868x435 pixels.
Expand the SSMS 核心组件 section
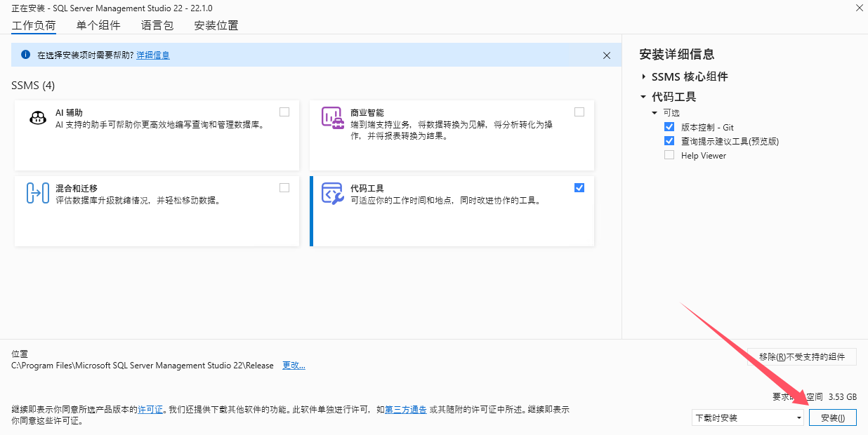point(645,76)
